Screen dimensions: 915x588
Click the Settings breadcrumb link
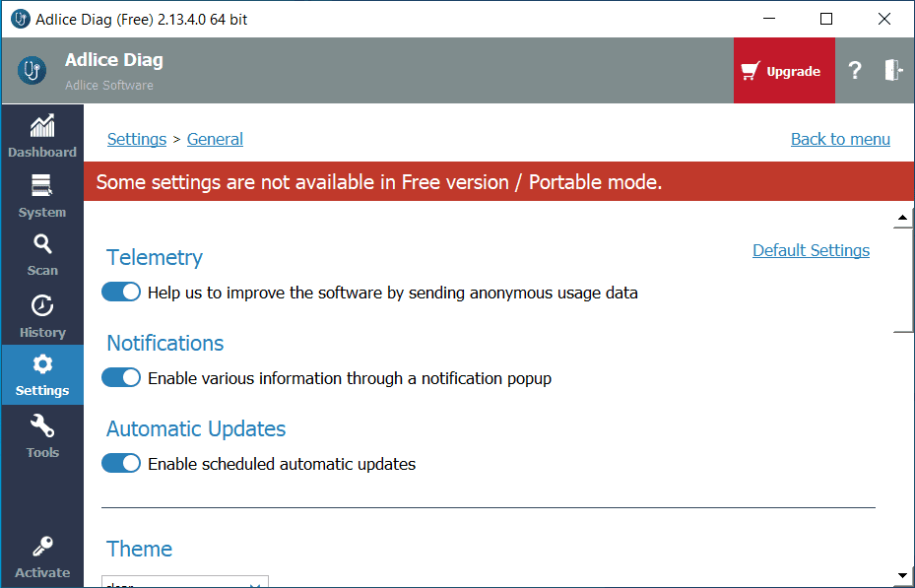[137, 139]
